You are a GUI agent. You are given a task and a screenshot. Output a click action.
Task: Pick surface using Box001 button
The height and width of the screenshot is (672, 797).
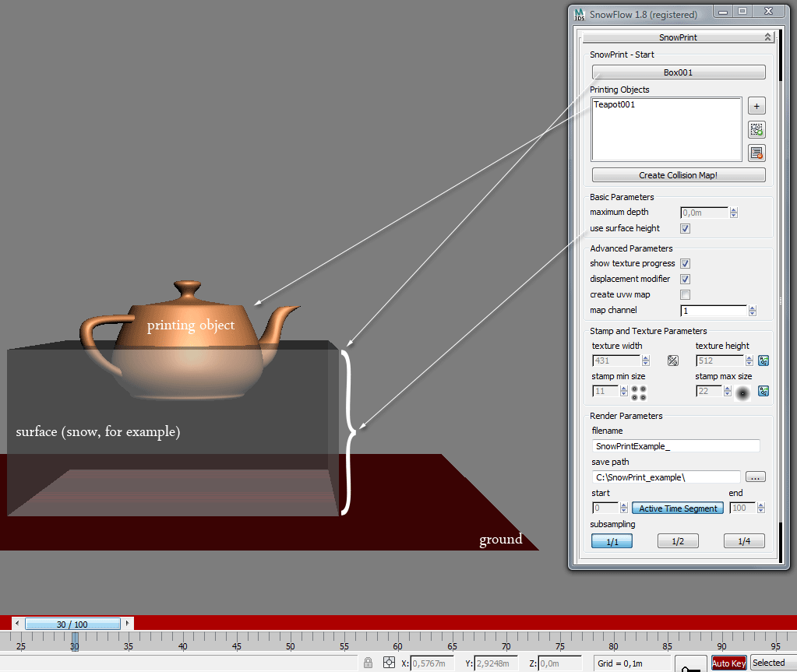[679, 72]
